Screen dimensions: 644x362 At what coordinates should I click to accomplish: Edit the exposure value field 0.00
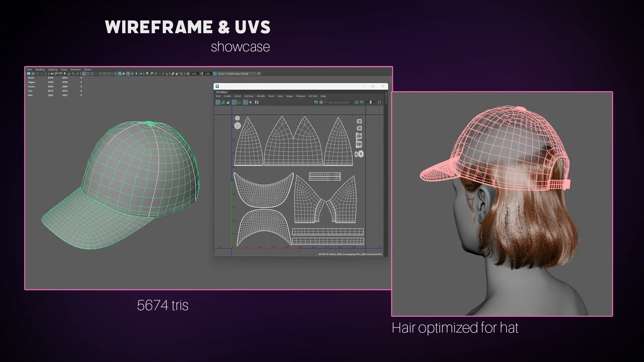(x=195, y=74)
